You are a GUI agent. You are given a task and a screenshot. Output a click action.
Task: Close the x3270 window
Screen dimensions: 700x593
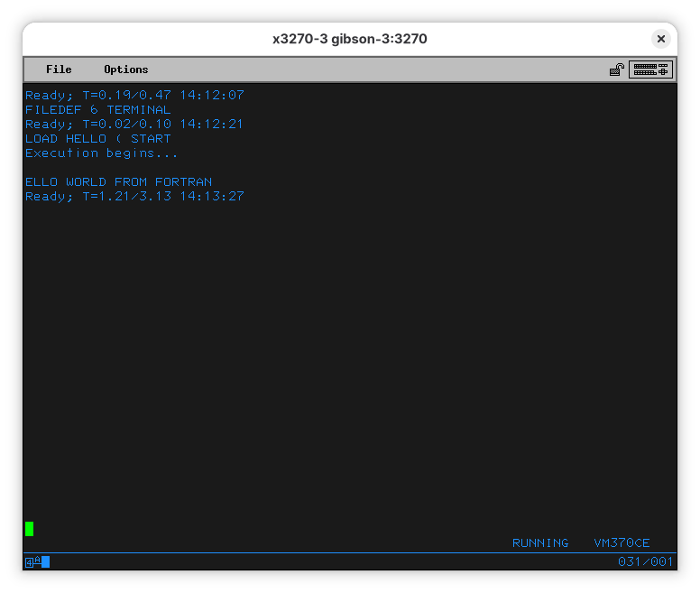point(661,39)
